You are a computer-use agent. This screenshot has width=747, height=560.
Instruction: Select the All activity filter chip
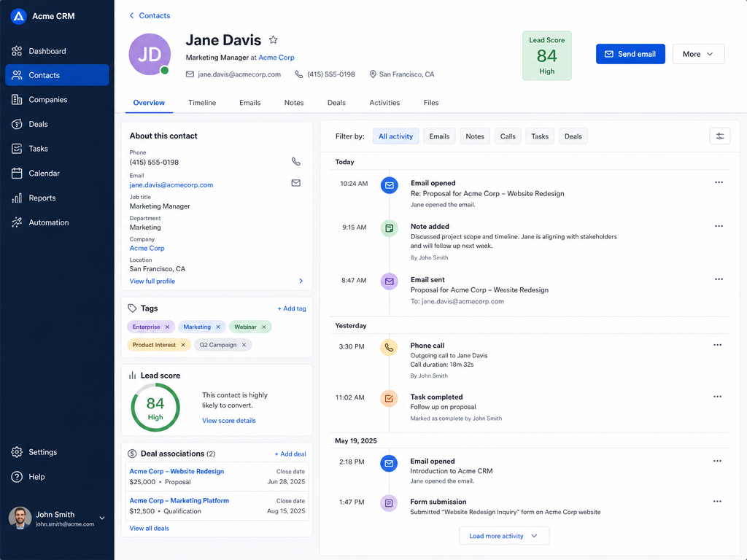395,136
